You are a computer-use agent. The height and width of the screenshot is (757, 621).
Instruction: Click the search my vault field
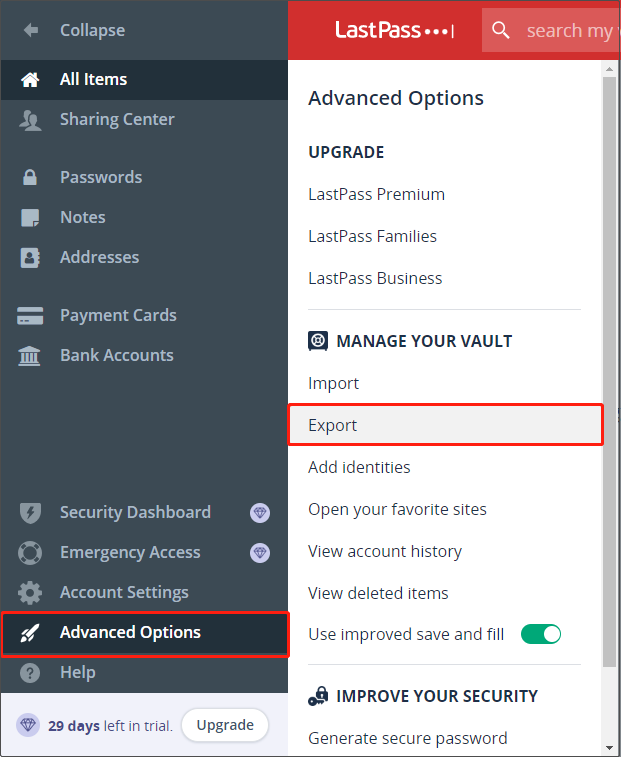pyautogui.click(x=565, y=31)
